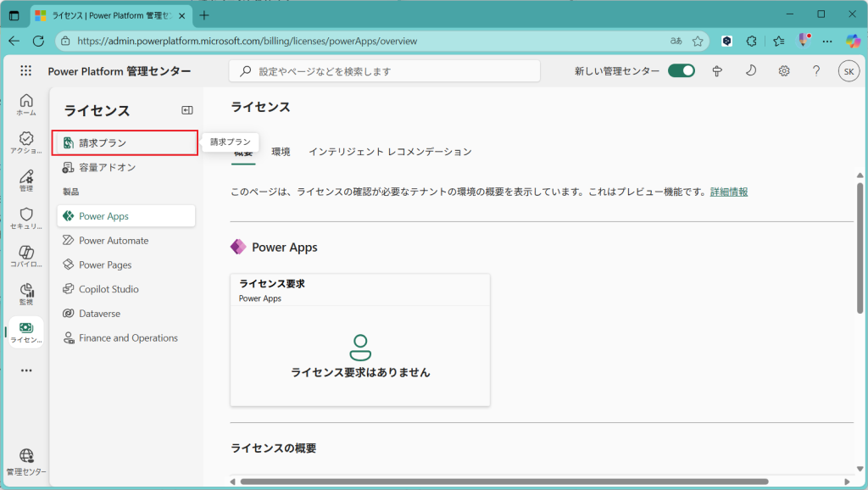Select Power Apps in the products list
Screen dimensions: 868x490
[x=126, y=216]
